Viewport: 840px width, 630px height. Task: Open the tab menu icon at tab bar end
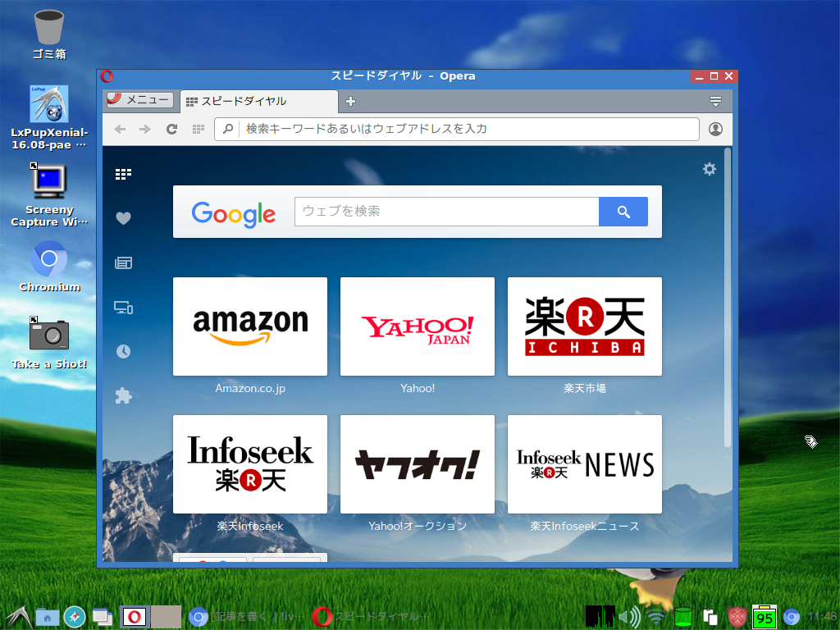pos(715,101)
